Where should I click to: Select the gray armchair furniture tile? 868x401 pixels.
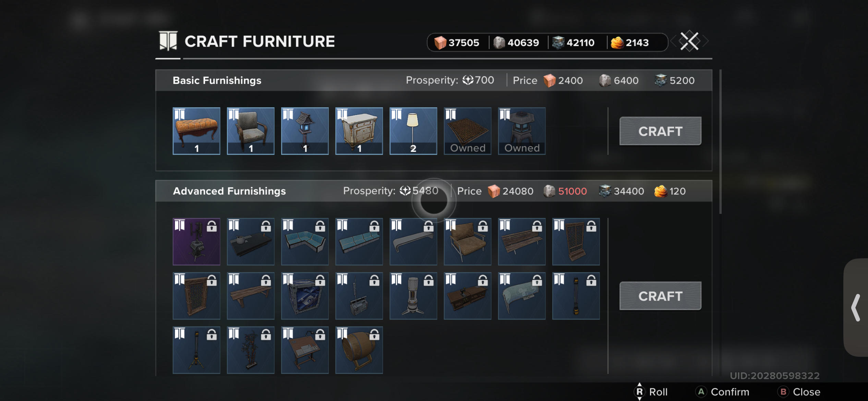[251, 131]
